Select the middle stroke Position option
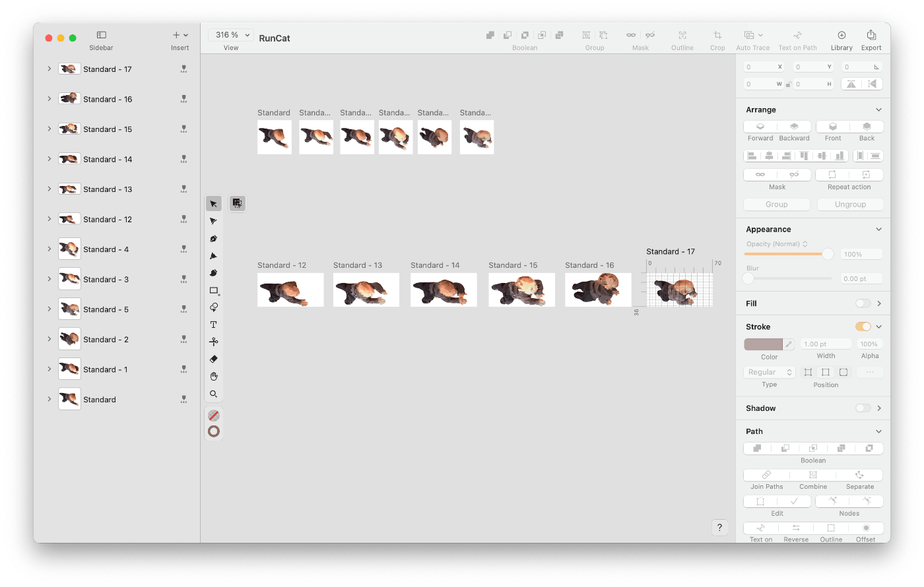924x587 pixels. click(826, 373)
